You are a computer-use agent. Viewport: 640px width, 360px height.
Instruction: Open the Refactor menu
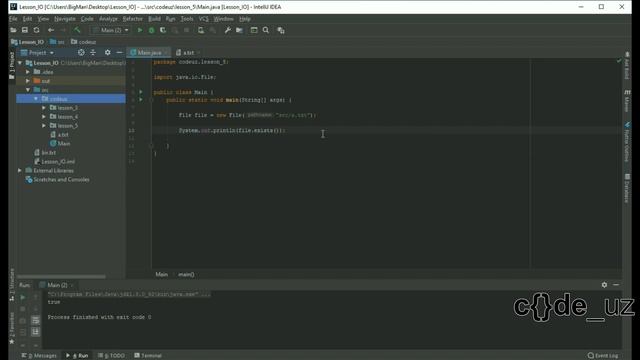(x=133, y=19)
